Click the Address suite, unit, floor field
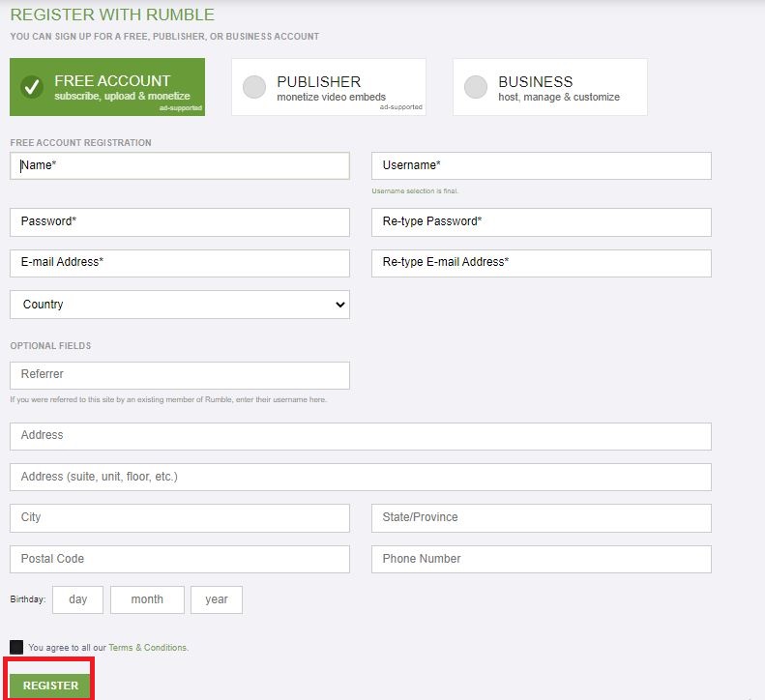Screen dimensions: 765x700 pyautogui.click(x=361, y=477)
